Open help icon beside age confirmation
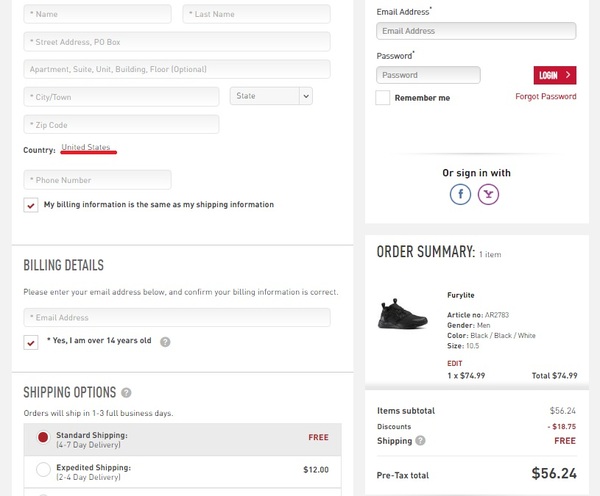 point(165,341)
